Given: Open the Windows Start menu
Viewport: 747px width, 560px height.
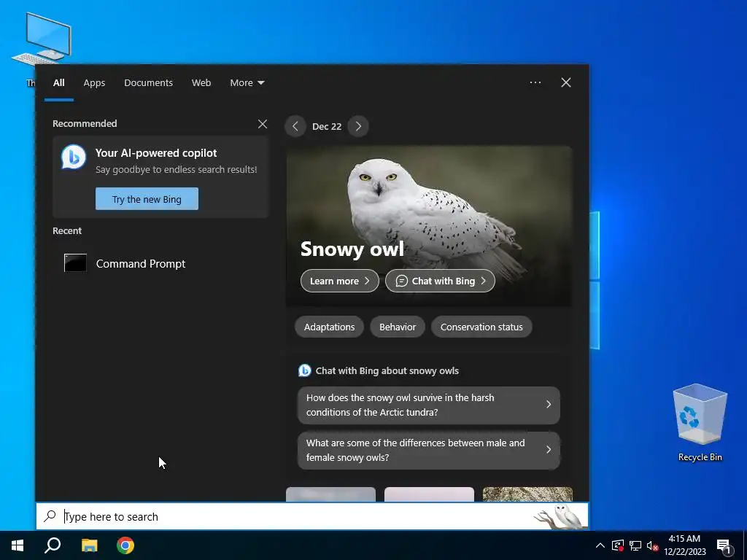Looking at the screenshot, I should 18,545.
